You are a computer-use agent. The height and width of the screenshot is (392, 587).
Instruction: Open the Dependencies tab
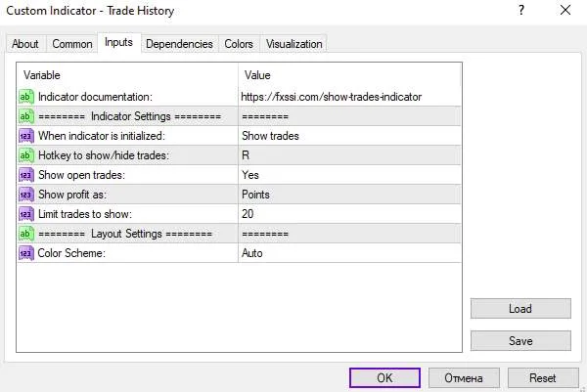click(179, 44)
